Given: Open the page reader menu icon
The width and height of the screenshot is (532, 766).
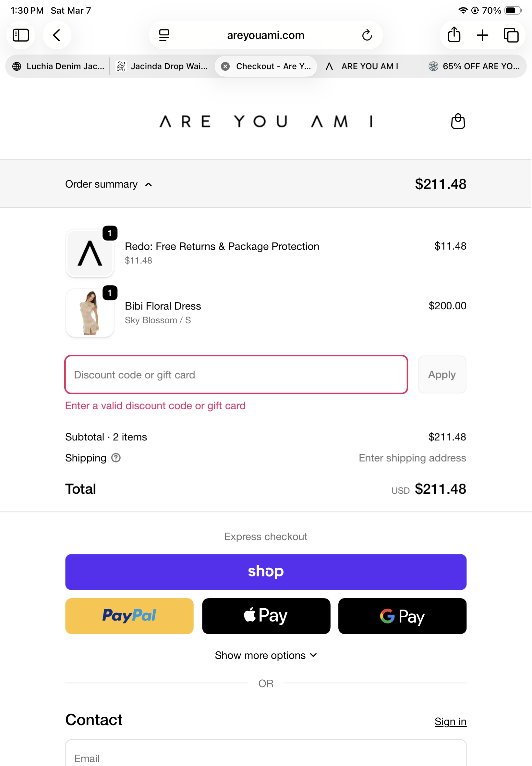Looking at the screenshot, I should coord(164,35).
